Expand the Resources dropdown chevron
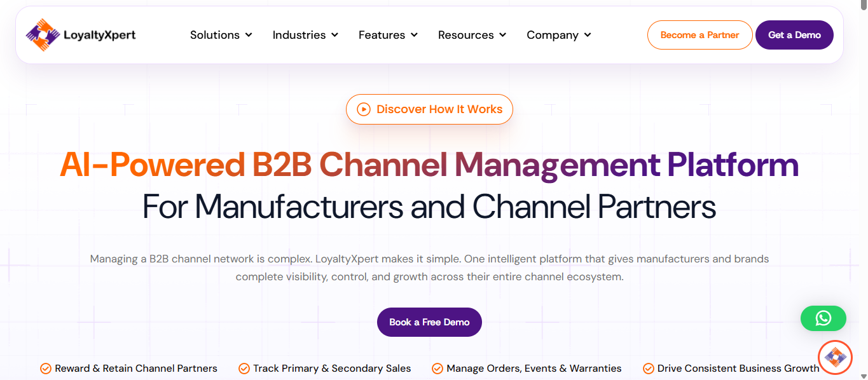Viewport: 868px width, 380px height. pos(502,35)
